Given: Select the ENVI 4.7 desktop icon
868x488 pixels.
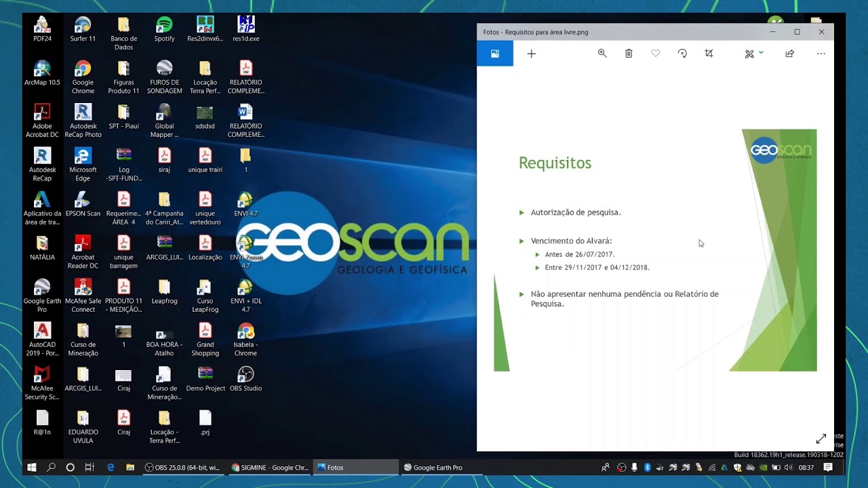Looking at the screenshot, I should (245, 204).
